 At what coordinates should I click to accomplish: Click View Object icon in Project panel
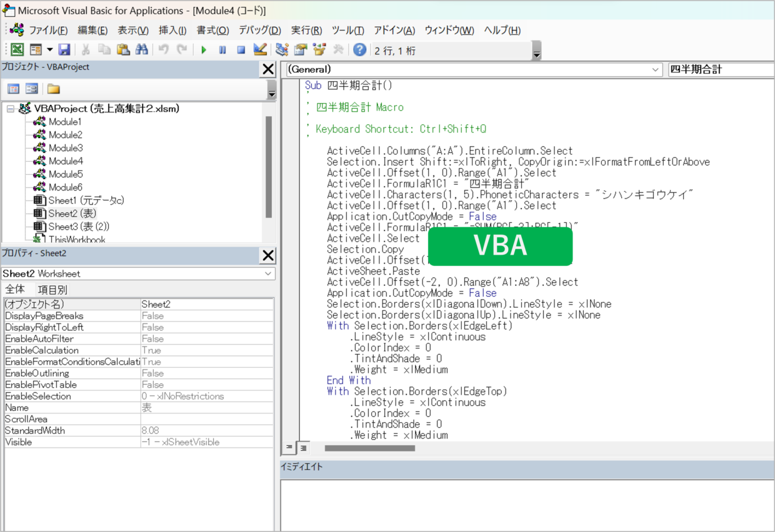coord(32,89)
